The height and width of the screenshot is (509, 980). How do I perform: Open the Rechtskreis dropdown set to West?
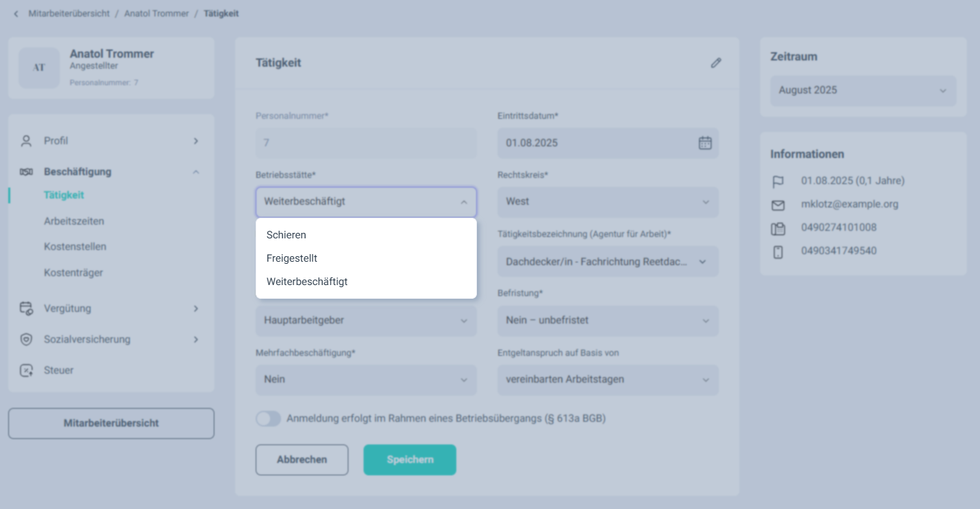pos(608,202)
